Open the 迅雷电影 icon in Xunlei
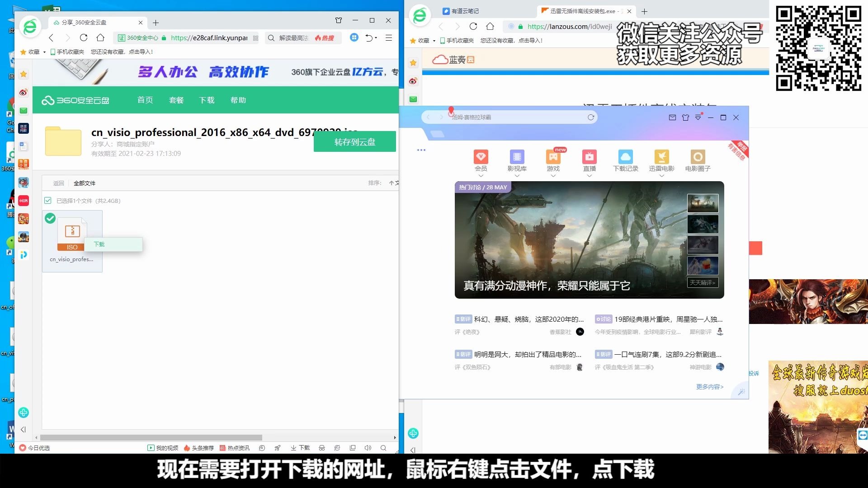 pyautogui.click(x=662, y=160)
